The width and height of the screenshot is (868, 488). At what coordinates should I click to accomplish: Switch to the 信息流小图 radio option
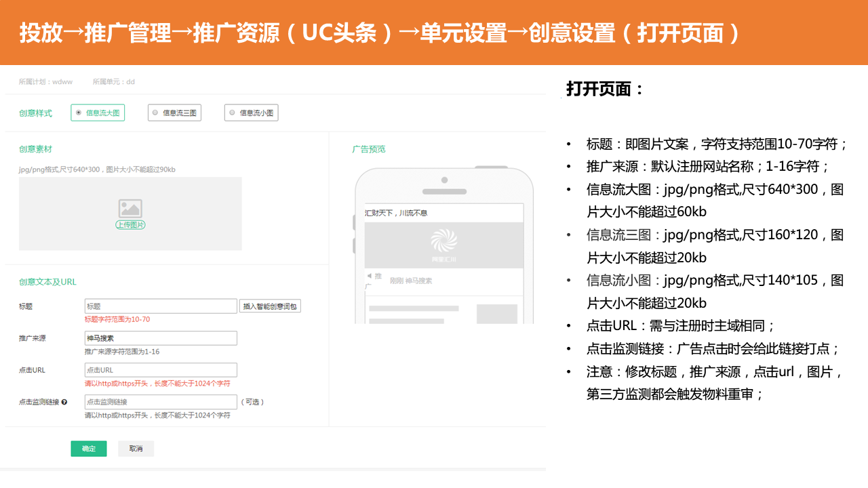pyautogui.click(x=233, y=113)
